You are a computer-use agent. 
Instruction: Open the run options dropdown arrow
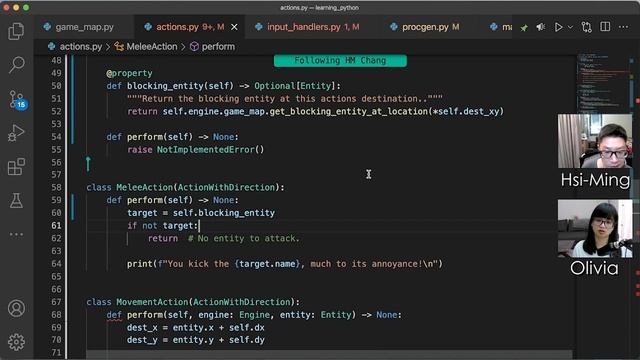pyautogui.click(x=570, y=27)
